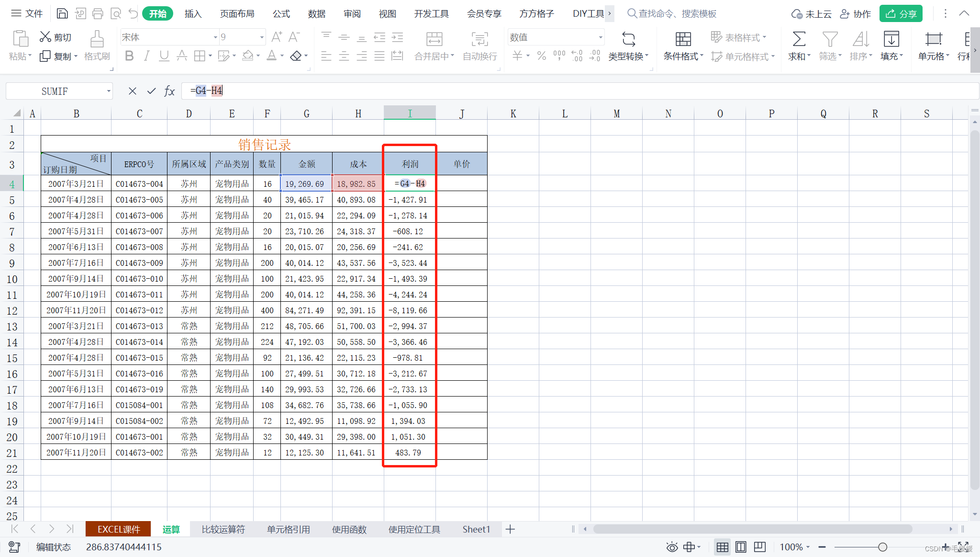Switch to 数据 ribbon tab
The width and height of the screenshot is (980, 557).
coord(317,14)
